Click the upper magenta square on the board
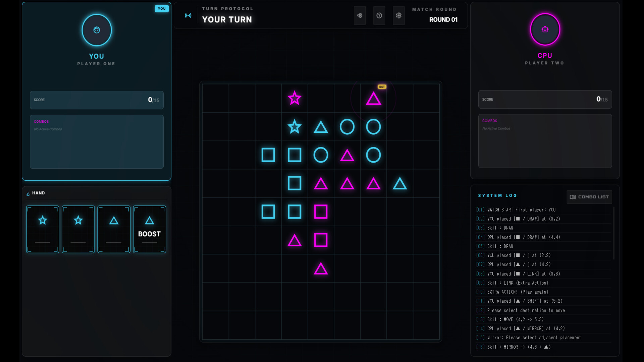The height and width of the screenshot is (362, 644). (x=321, y=212)
